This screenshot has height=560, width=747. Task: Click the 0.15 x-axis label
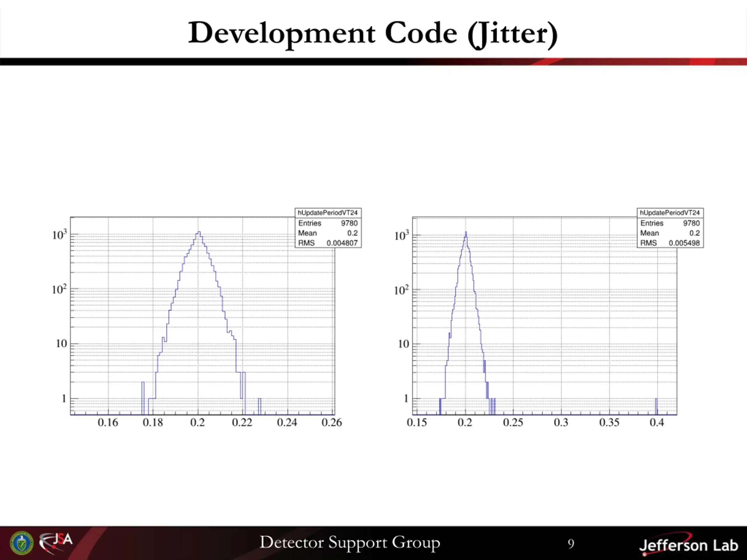[x=417, y=422]
